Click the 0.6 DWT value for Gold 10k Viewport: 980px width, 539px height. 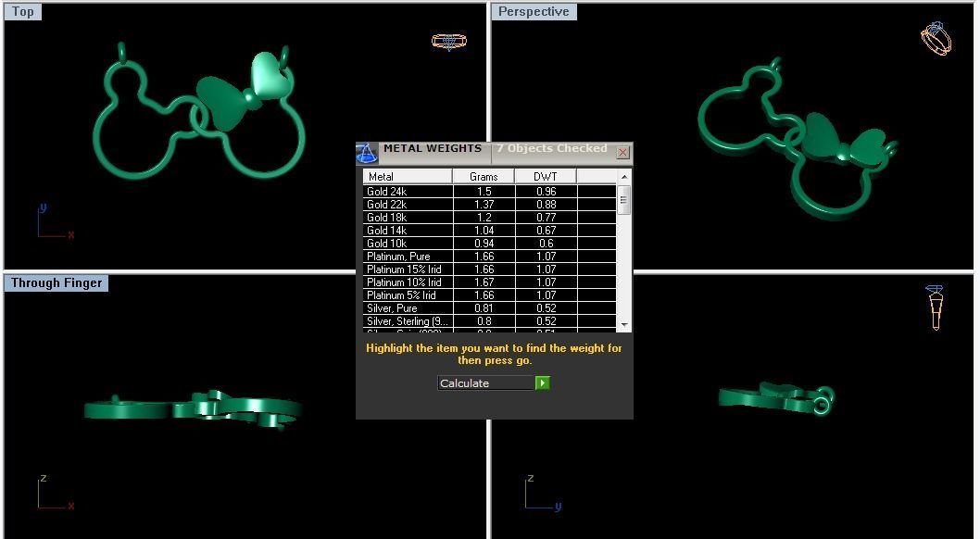click(546, 244)
